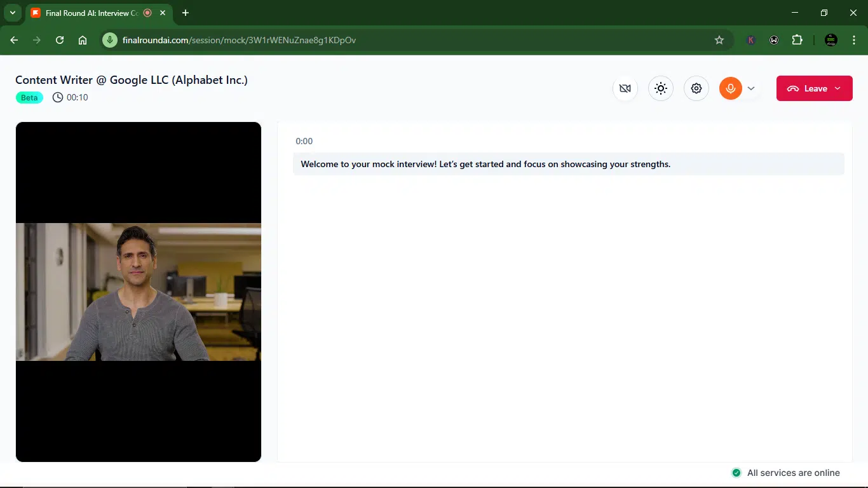Toggle the camera off icon
868x488 pixels.
625,88
